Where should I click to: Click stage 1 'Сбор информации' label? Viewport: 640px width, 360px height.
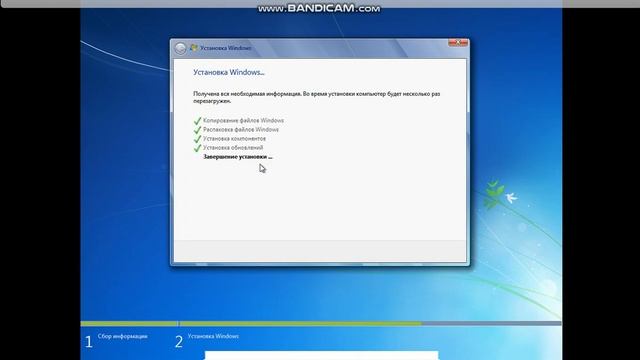coord(122,336)
